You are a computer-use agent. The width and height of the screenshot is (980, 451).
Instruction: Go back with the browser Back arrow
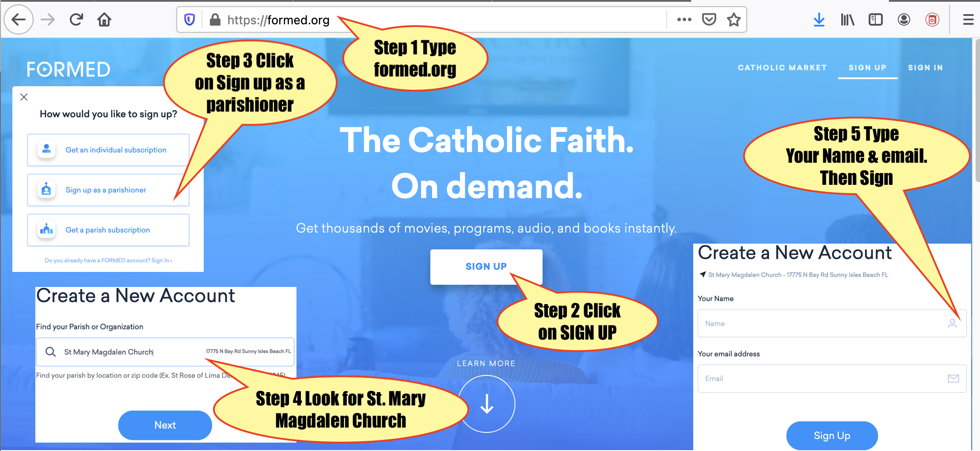point(19,19)
